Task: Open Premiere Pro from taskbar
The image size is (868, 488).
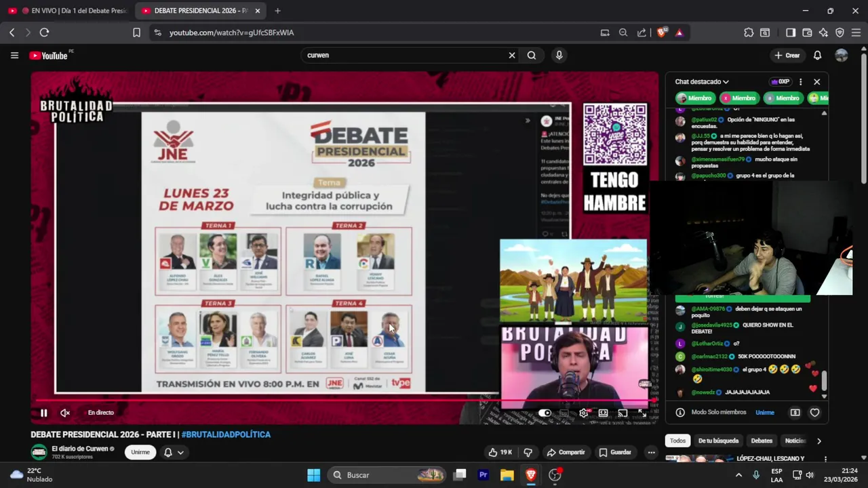Action: (484, 475)
